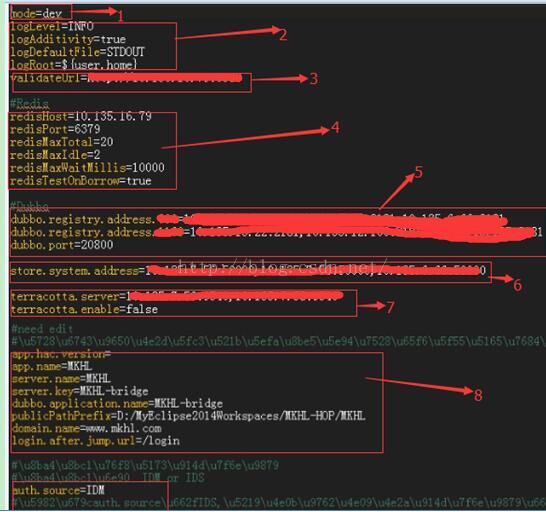This screenshot has height=512, width=546.
Task: Click the mode=dev line
Action: pos(37,14)
